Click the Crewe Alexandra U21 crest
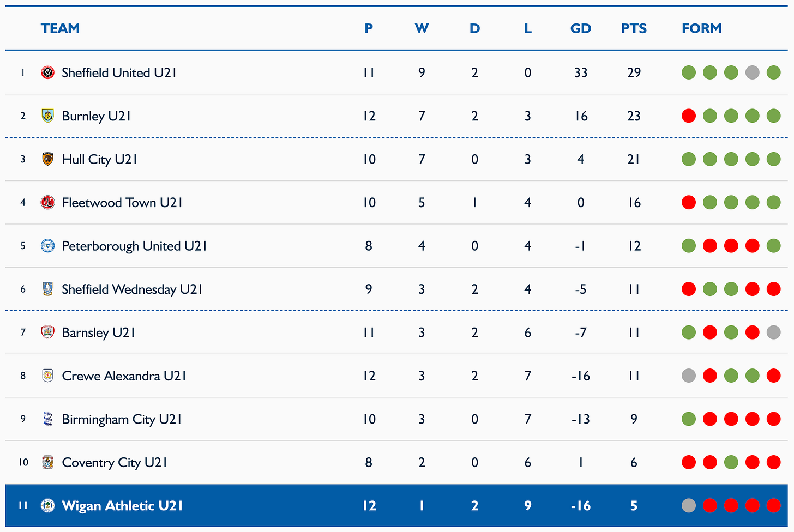Image resolution: width=794 pixels, height=532 pixels. [x=48, y=376]
